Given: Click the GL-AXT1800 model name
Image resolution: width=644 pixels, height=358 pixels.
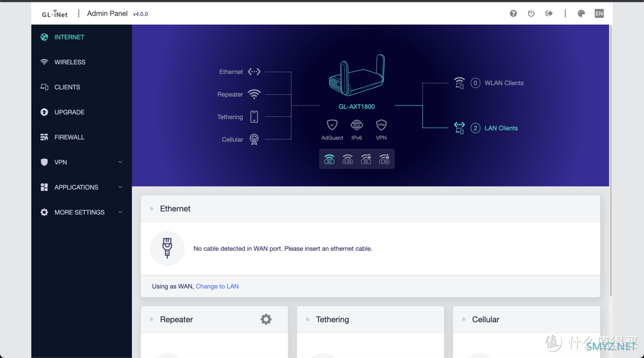Looking at the screenshot, I should pyautogui.click(x=357, y=107).
